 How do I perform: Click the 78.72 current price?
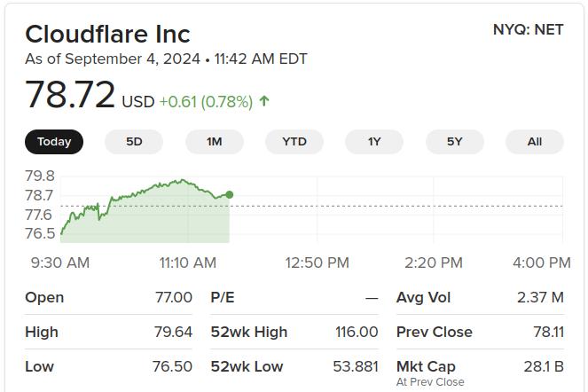pos(70,94)
